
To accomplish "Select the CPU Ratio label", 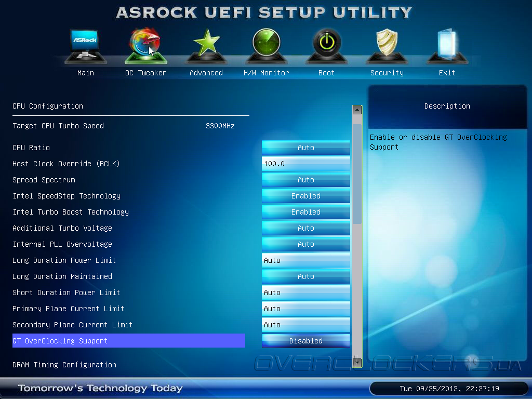I will point(31,148).
